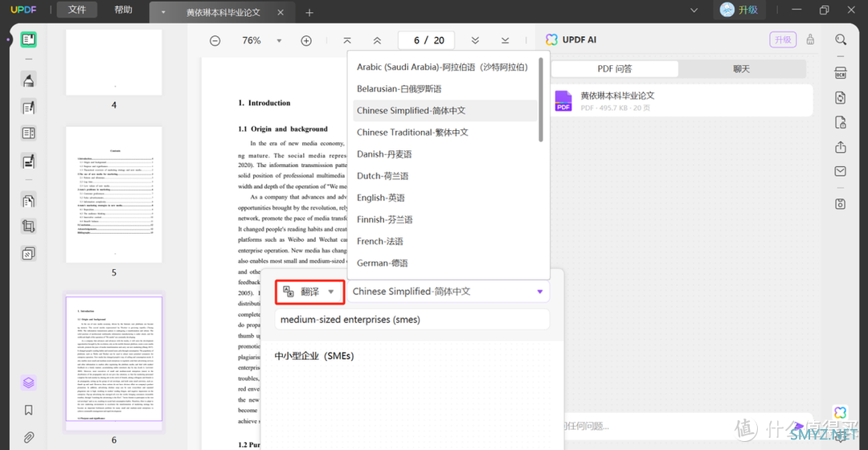Click the text field containing medium-sized enterprises

411,319
